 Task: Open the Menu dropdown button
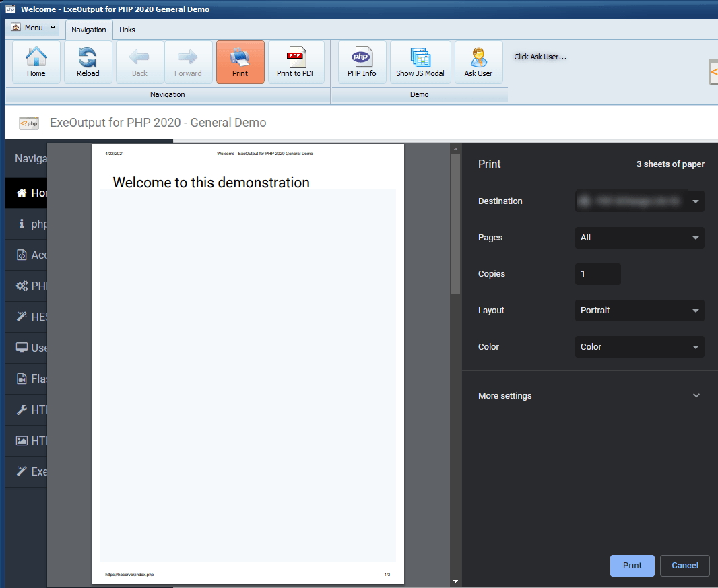pyautogui.click(x=34, y=28)
